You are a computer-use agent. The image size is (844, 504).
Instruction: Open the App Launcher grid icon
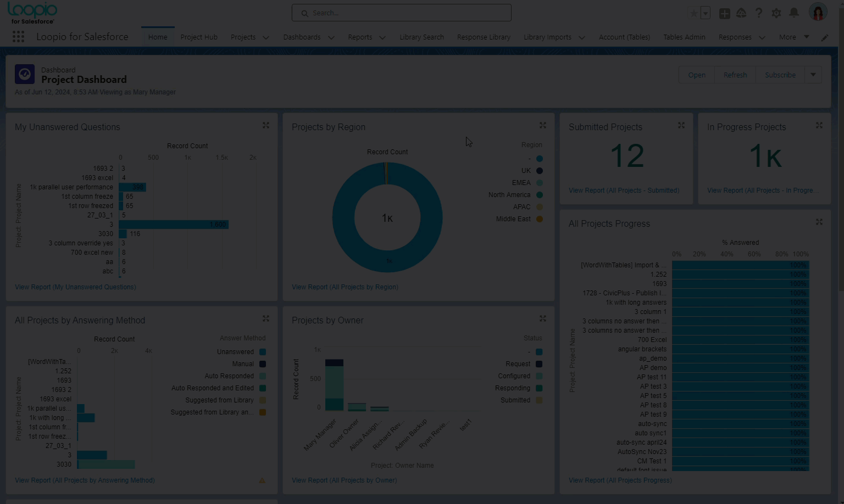(18, 37)
